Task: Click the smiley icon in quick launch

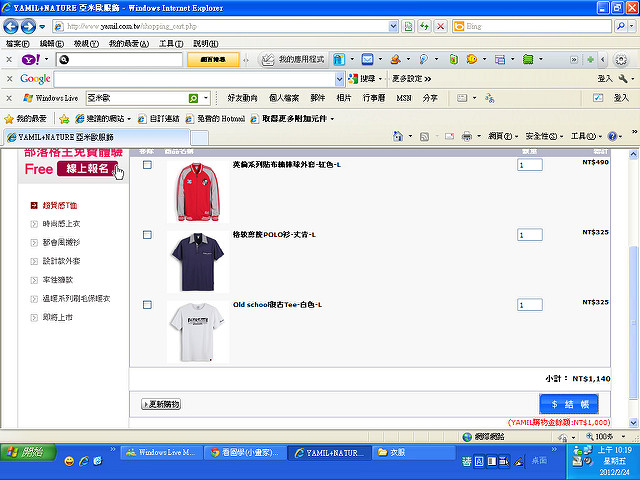Action: click(x=69, y=461)
